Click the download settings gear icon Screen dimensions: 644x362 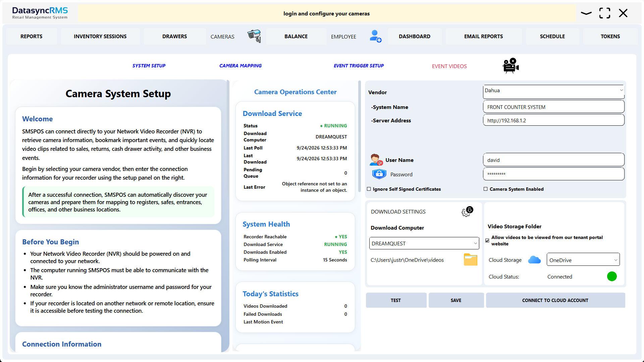(x=467, y=211)
